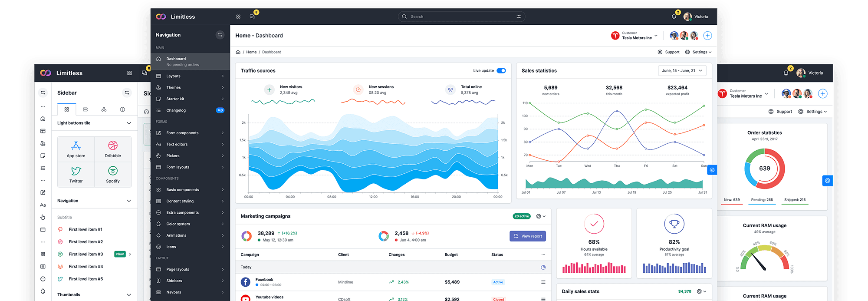The width and height of the screenshot is (868, 301).
Task: Toggle the Live update switch
Action: coord(501,71)
